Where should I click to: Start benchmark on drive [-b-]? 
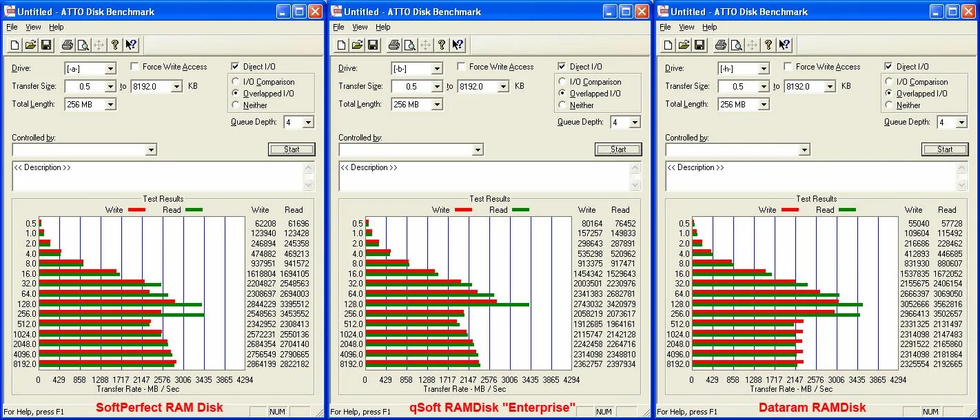[618, 149]
